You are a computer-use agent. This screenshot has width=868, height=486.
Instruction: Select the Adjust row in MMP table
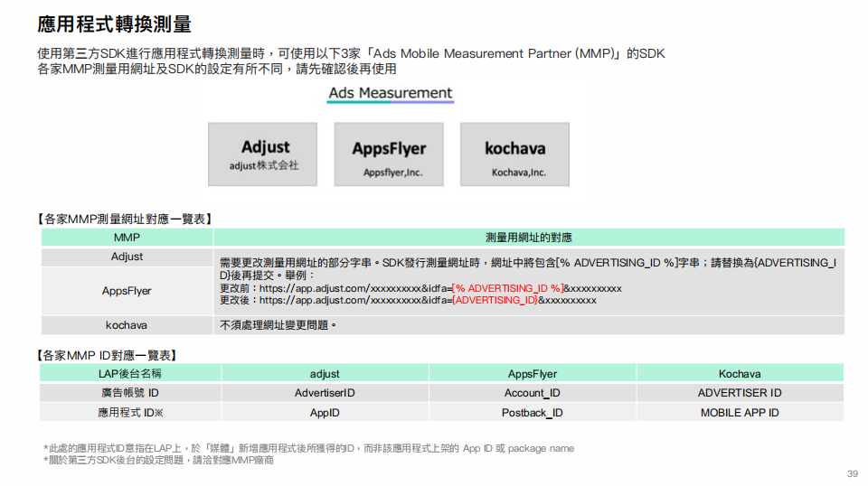coord(127,257)
